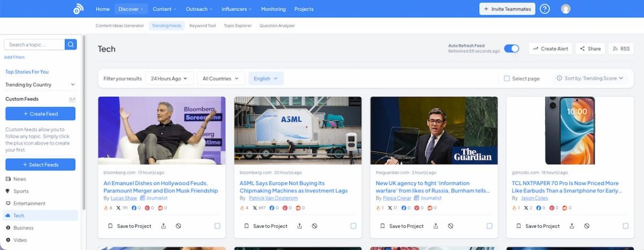The width and height of the screenshot is (644, 250).
Task: Click the search magnifier button
Action: coord(71,45)
